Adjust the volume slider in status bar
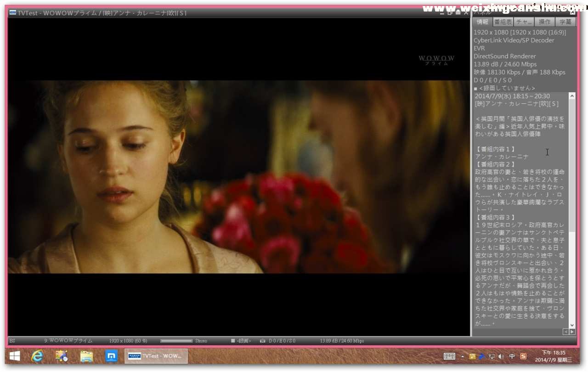Screen dimensions: 588x372 (176, 341)
